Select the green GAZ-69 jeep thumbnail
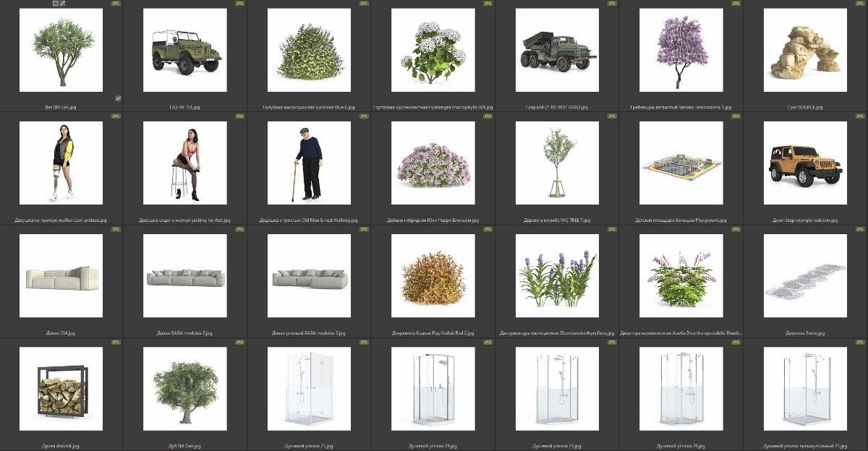The width and height of the screenshot is (868, 451). (x=184, y=51)
